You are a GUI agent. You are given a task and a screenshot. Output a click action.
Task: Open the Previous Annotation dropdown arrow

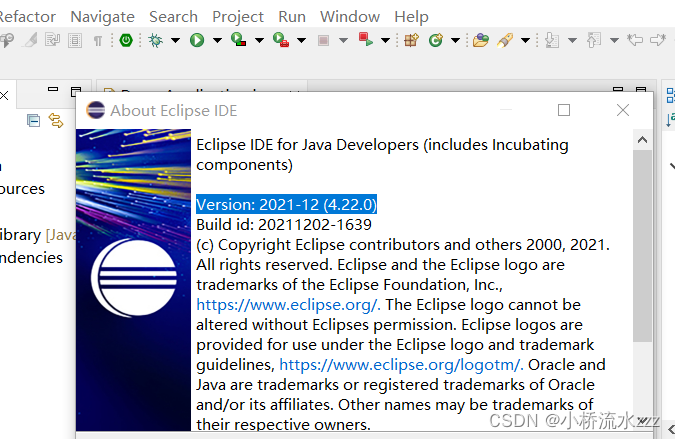[614, 40]
